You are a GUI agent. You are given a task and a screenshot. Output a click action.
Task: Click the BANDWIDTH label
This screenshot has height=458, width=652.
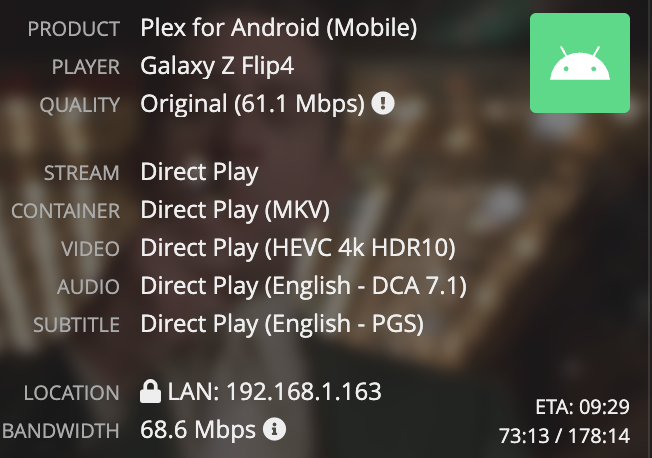point(61,431)
